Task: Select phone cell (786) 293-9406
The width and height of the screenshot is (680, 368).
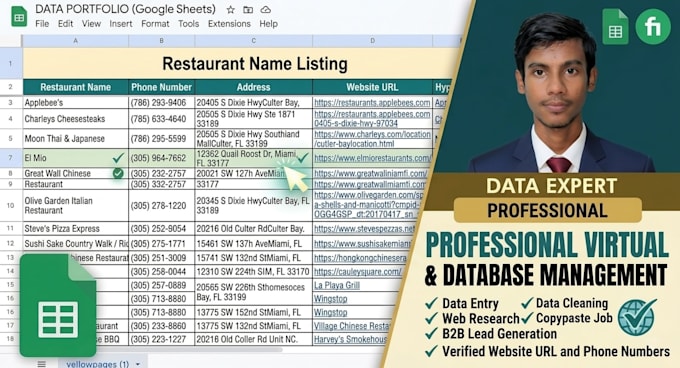Action: [x=161, y=103]
